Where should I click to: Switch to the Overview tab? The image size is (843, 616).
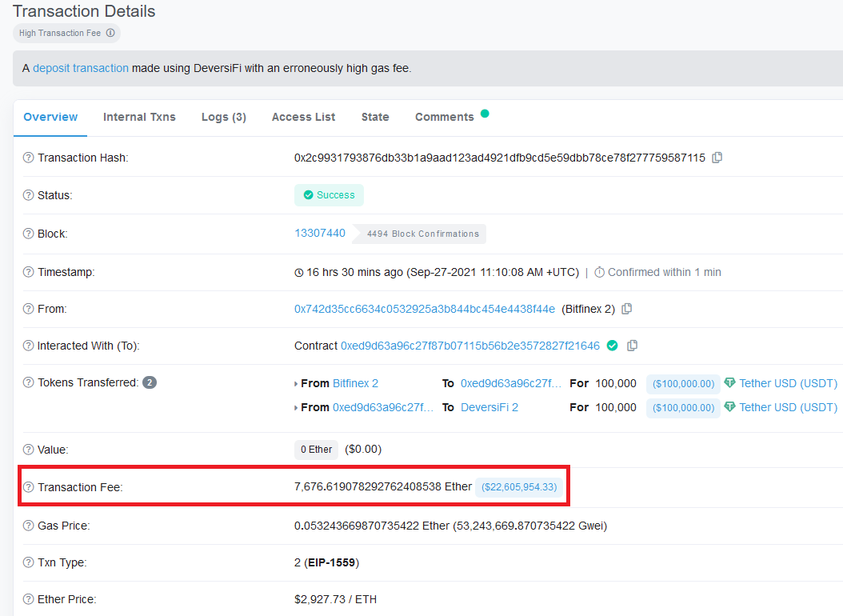[50, 117]
